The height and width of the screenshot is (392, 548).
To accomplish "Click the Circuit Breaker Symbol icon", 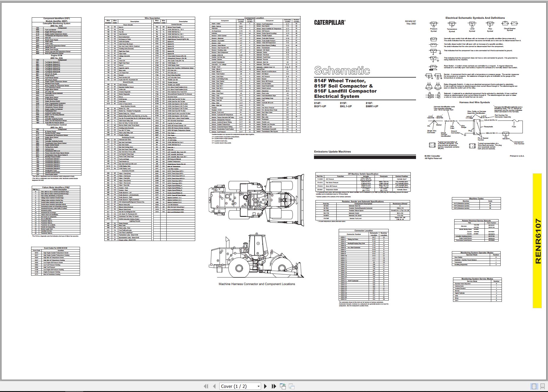I will [510, 23].
